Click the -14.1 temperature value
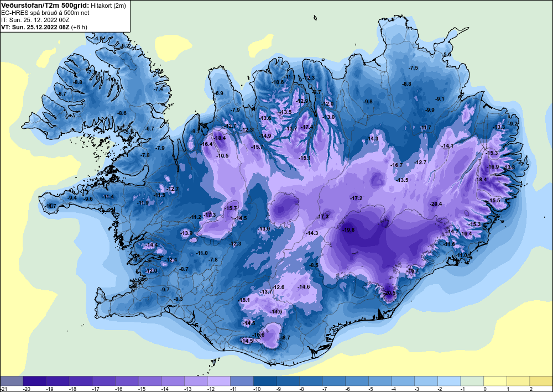The image size is (553, 392). 447,145
